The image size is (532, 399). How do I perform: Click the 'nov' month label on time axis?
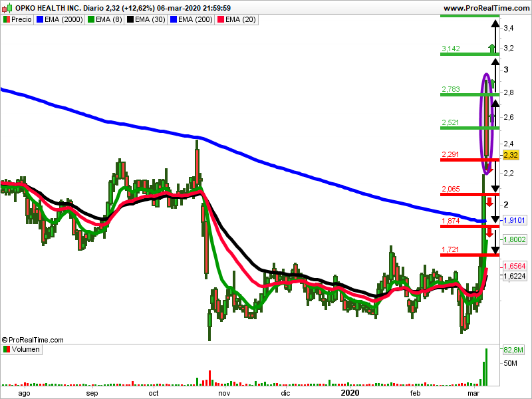pos(224,393)
